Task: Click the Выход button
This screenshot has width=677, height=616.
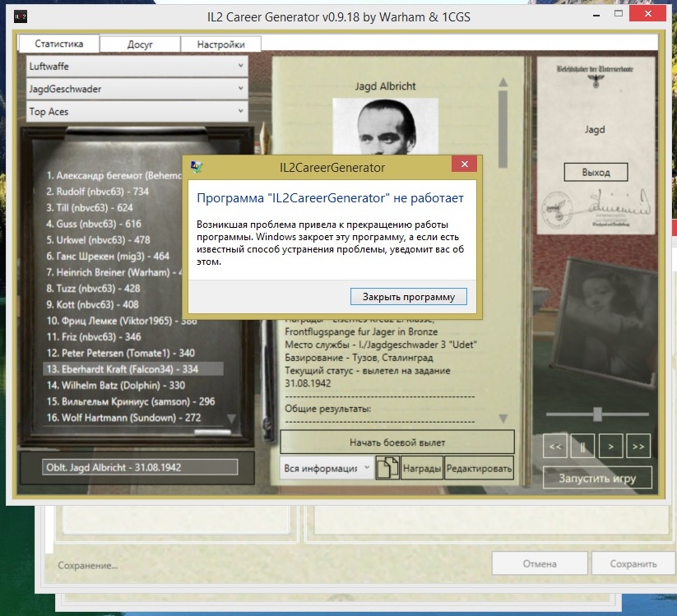Action: [x=596, y=172]
